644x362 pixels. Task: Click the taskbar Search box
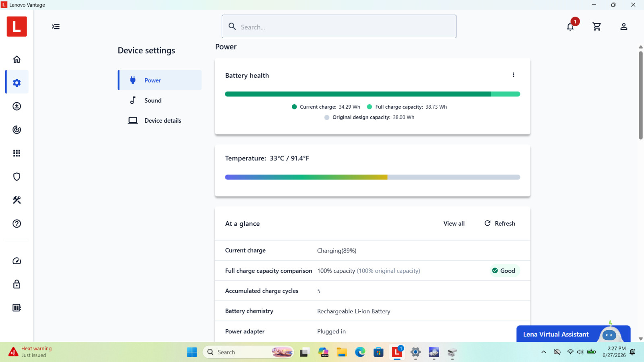pyautogui.click(x=248, y=352)
